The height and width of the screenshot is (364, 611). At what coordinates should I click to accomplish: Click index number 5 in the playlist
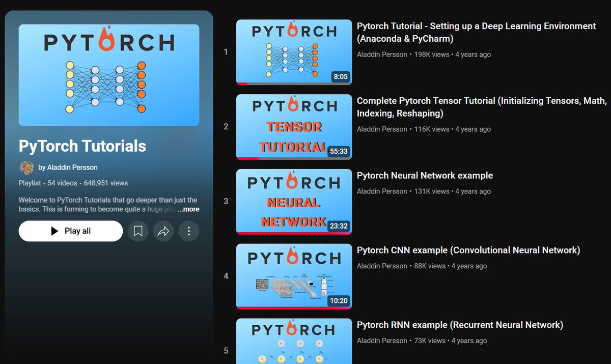(x=226, y=351)
